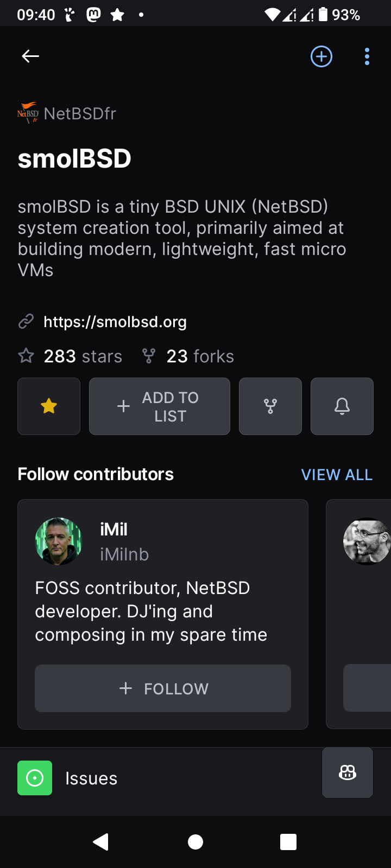Viewport: 391px width, 868px height.
Task: Launch Copilot chat button
Action: click(348, 773)
